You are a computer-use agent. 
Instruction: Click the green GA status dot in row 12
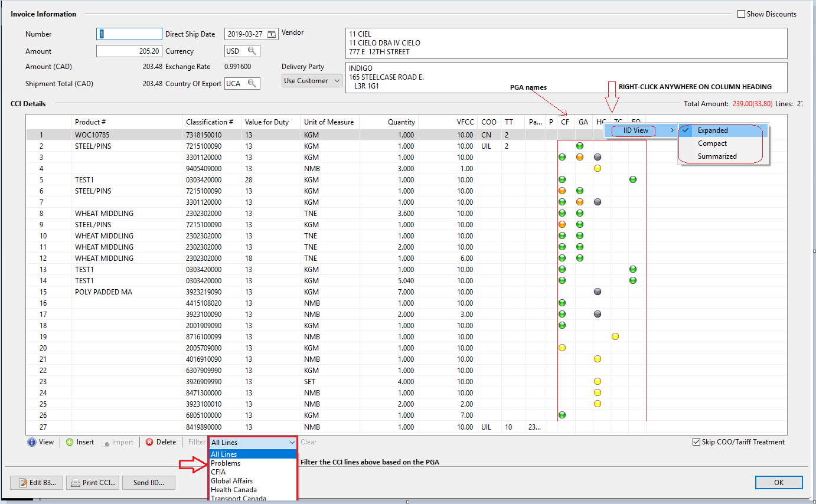tap(580, 258)
